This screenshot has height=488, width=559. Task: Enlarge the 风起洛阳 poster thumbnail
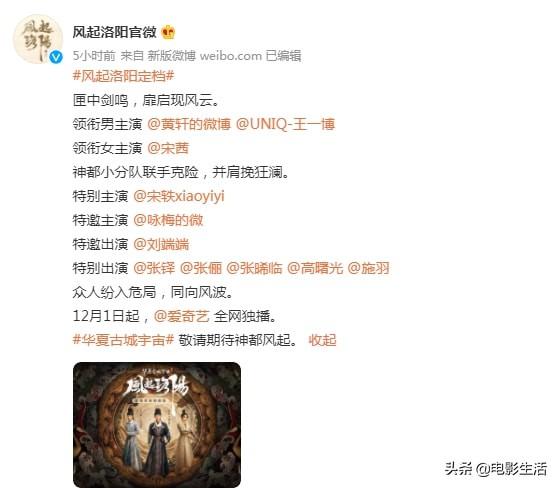157,425
